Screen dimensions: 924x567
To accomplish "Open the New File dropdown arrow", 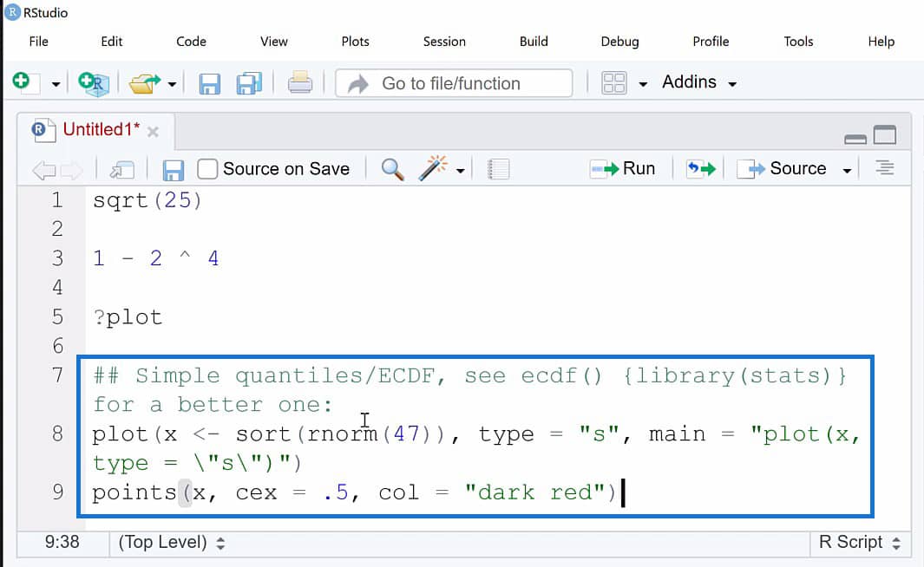I will 56,84.
